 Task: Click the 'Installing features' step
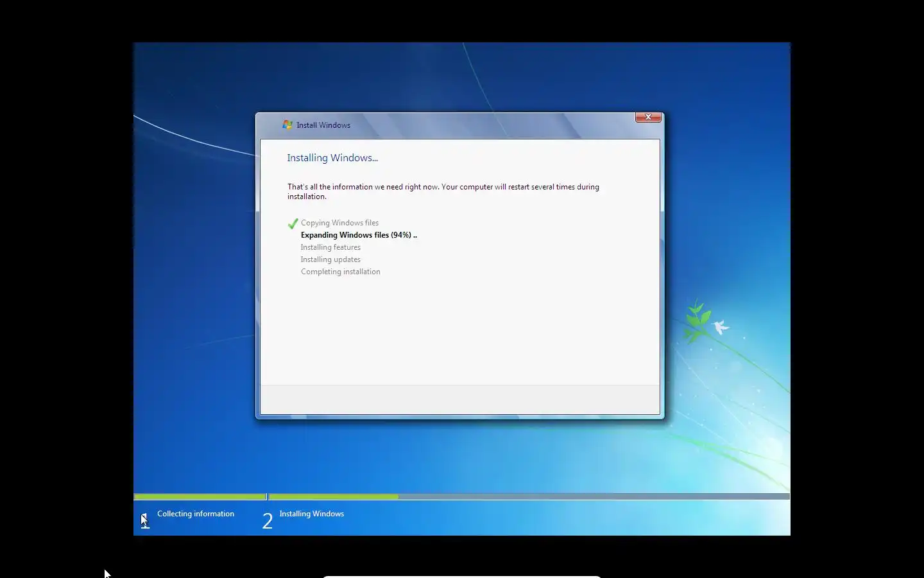click(x=330, y=247)
